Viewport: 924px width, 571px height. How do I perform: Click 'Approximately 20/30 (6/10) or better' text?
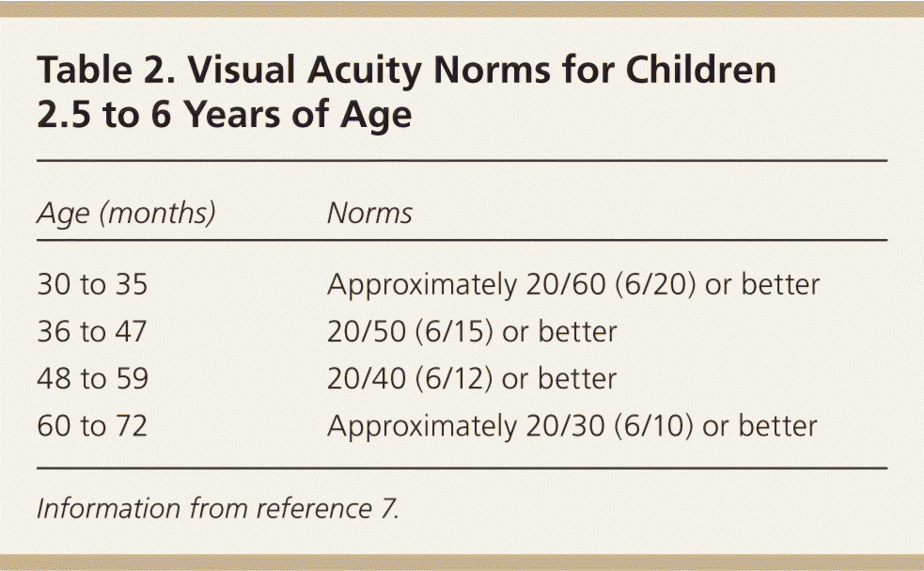(572, 426)
